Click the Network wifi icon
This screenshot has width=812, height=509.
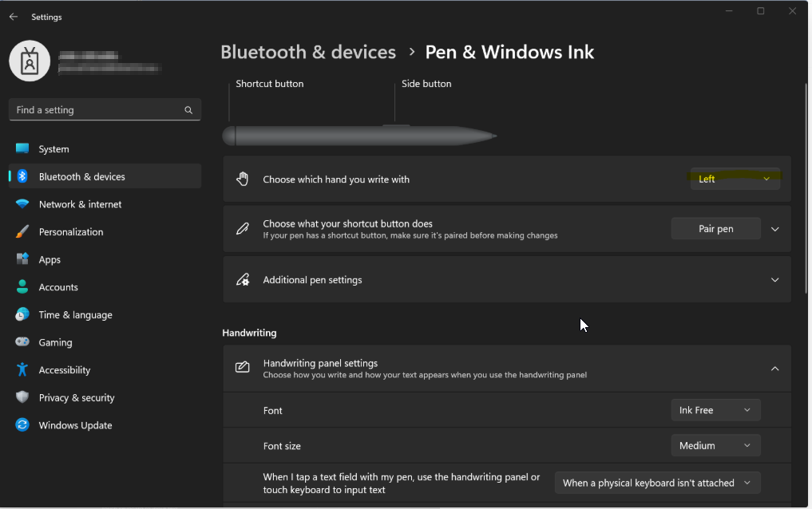[22, 203]
